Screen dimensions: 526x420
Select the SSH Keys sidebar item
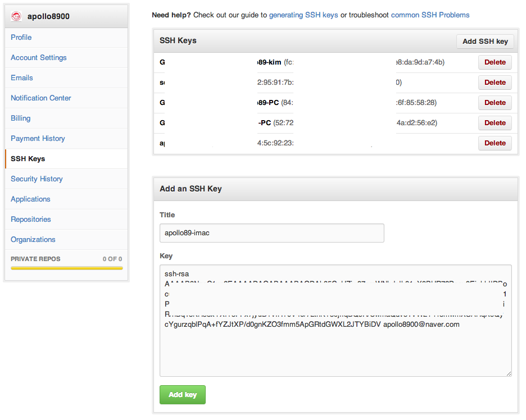tap(28, 159)
